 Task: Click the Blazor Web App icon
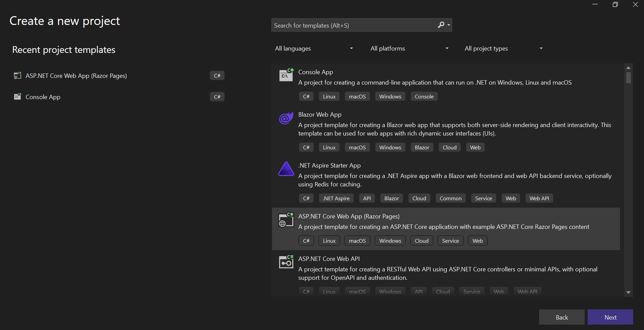pyautogui.click(x=286, y=118)
